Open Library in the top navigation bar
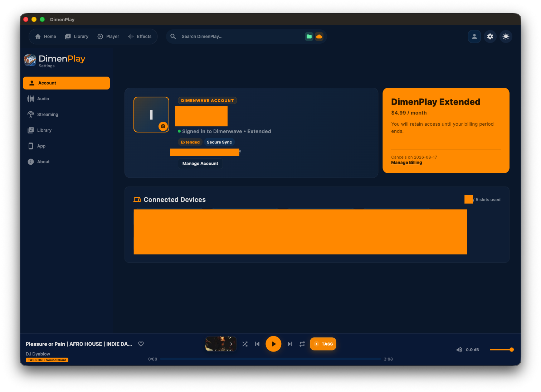 point(77,37)
